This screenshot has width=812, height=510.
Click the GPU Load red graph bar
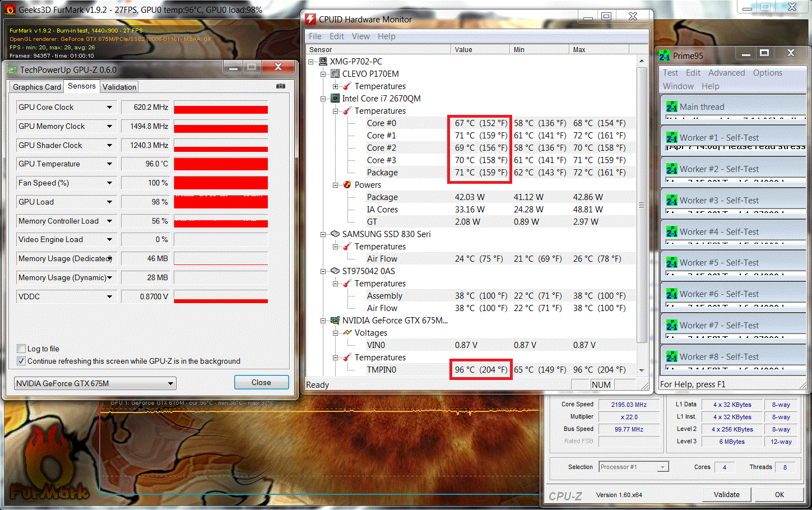[x=221, y=202]
